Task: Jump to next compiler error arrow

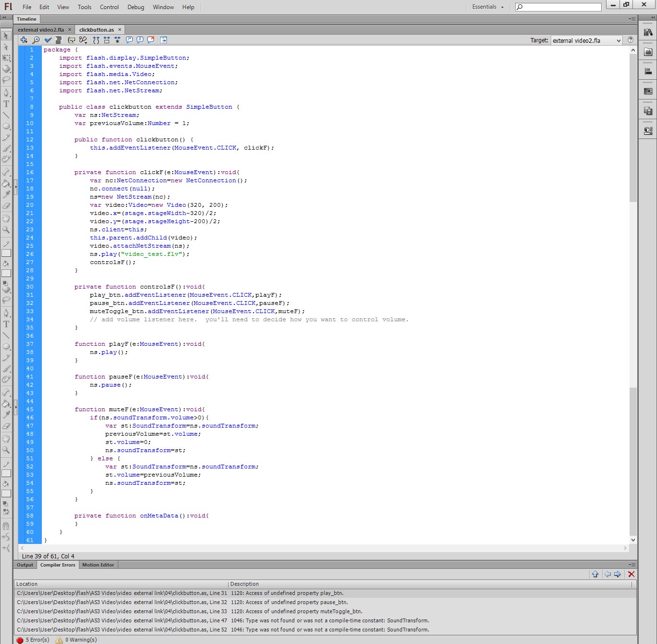Action: click(618, 574)
